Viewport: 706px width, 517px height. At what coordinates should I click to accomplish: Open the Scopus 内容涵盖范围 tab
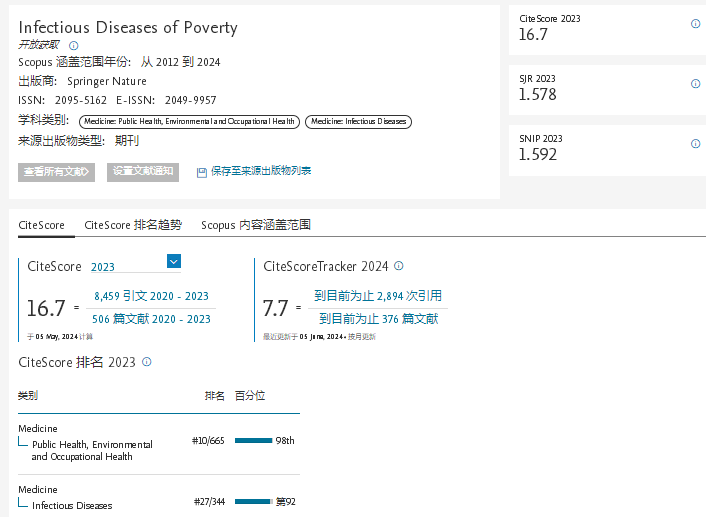tap(255, 225)
